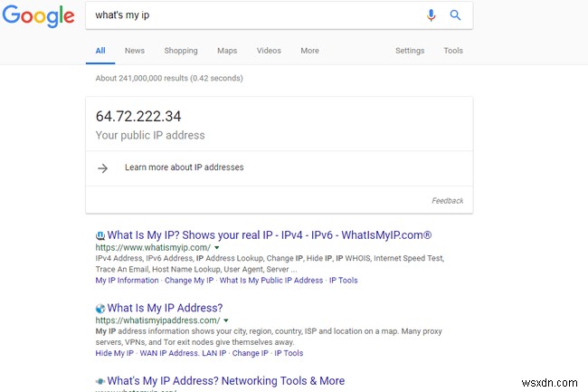Open the Maps results tab
The image size is (588, 392).
click(227, 51)
